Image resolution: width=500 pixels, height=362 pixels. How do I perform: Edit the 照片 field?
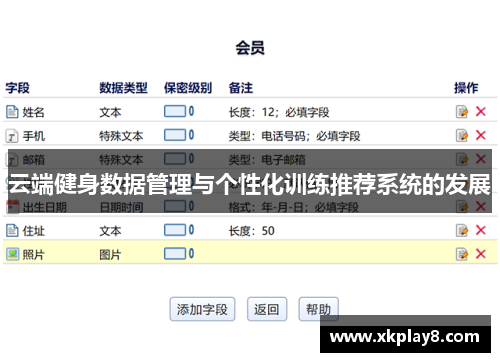[462, 254]
